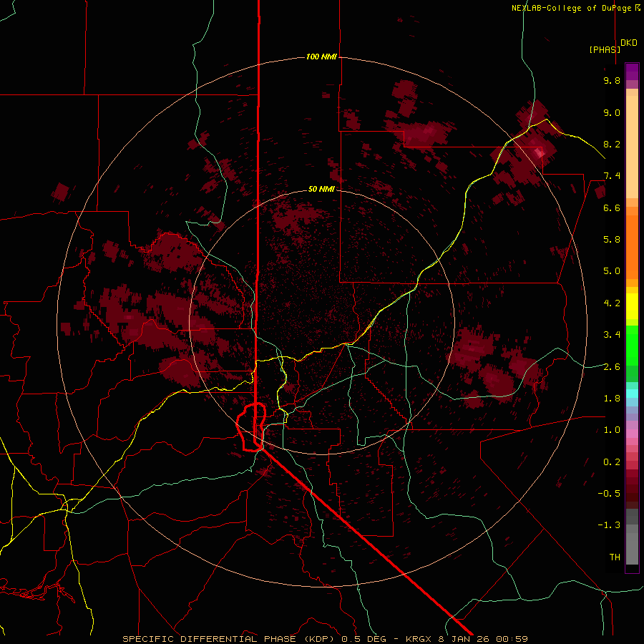Select the 1.0 value on color scale

click(x=612, y=430)
